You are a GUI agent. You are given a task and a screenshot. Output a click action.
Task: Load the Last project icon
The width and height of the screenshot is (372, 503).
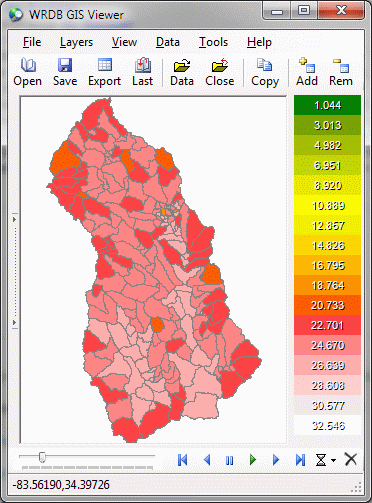pos(143,65)
